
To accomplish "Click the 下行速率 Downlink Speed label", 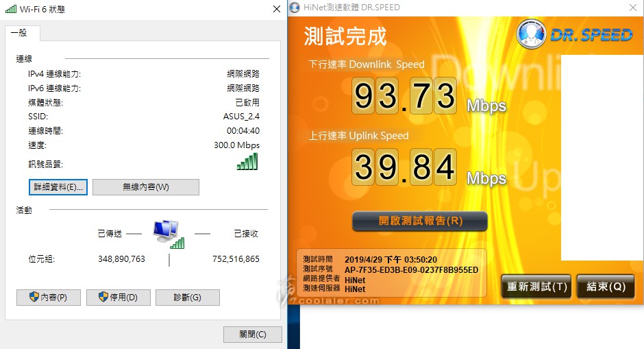I will (367, 64).
